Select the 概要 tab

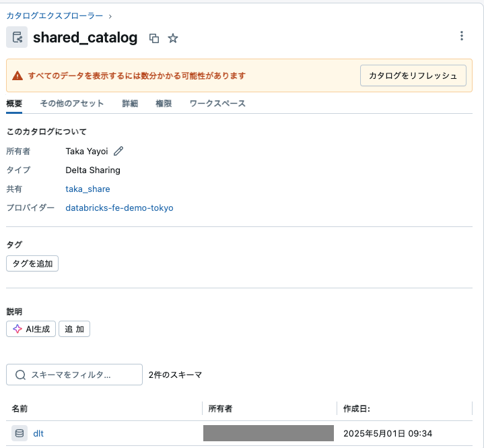click(x=14, y=104)
